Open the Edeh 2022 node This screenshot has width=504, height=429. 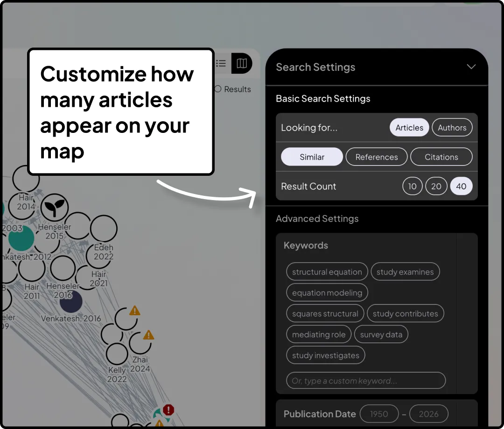coord(104,228)
